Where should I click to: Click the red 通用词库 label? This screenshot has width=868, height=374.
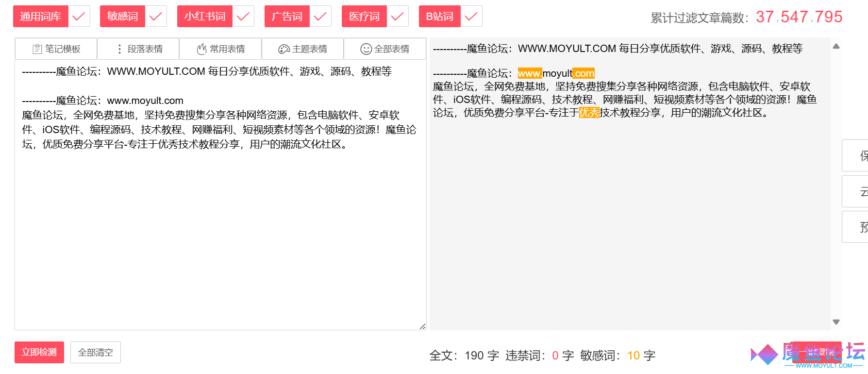[41, 17]
